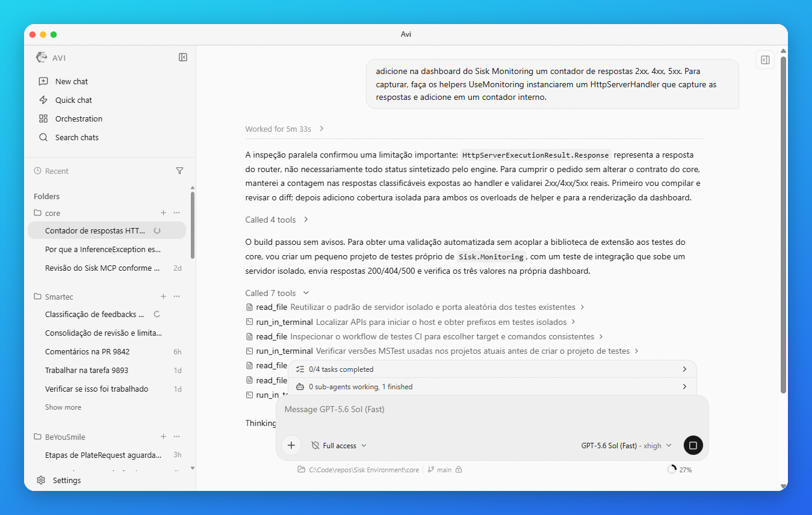812x515 pixels.
Task: Open the more options menu for BeYouSmile folder
Action: click(177, 437)
